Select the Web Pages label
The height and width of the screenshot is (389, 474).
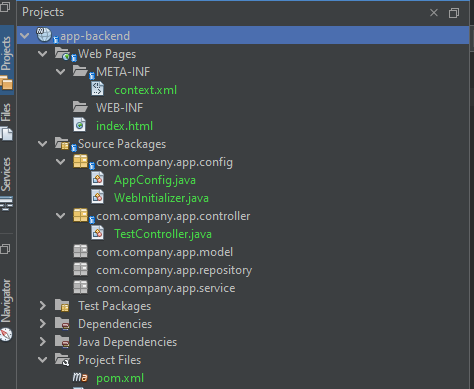pos(107,54)
